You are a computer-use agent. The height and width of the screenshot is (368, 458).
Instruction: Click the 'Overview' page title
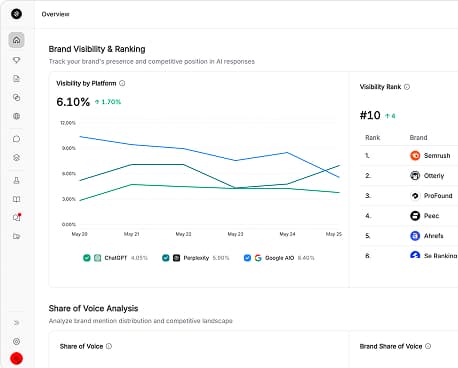(56, 14)
